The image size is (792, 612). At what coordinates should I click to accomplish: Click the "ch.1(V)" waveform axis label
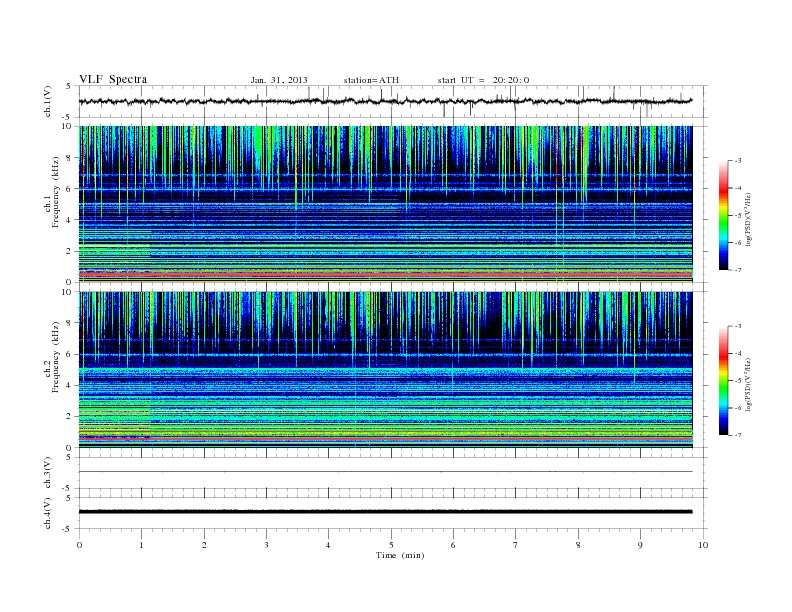pyautogui.click(x=47, y=101)
